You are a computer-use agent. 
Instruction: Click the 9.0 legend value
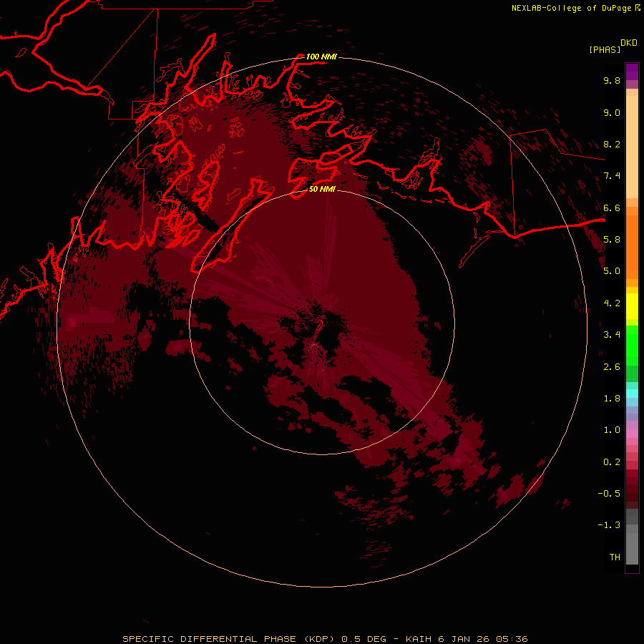tap(612, 112)
